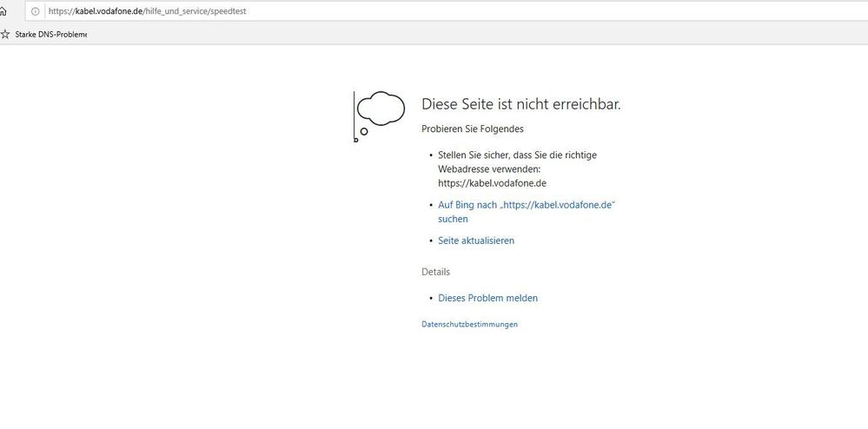The width and height of the screenshot is (868, 429).
Task: Click the Home icon beside the address bar
Action: [x=3, y=11]
